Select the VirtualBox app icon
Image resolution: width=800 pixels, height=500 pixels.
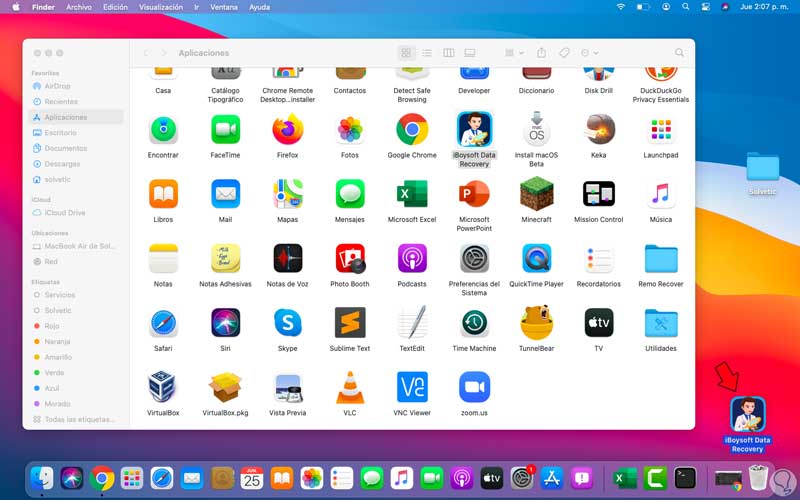163,387
